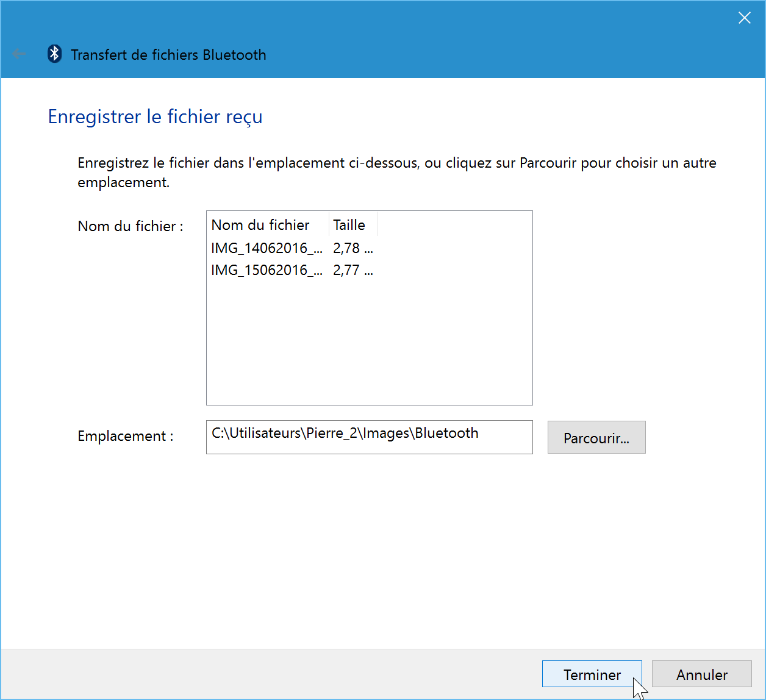The height and width of the screenshot is (700, 766).
Task: Click the 2,77 size value
Action: [x=353, y=270]
